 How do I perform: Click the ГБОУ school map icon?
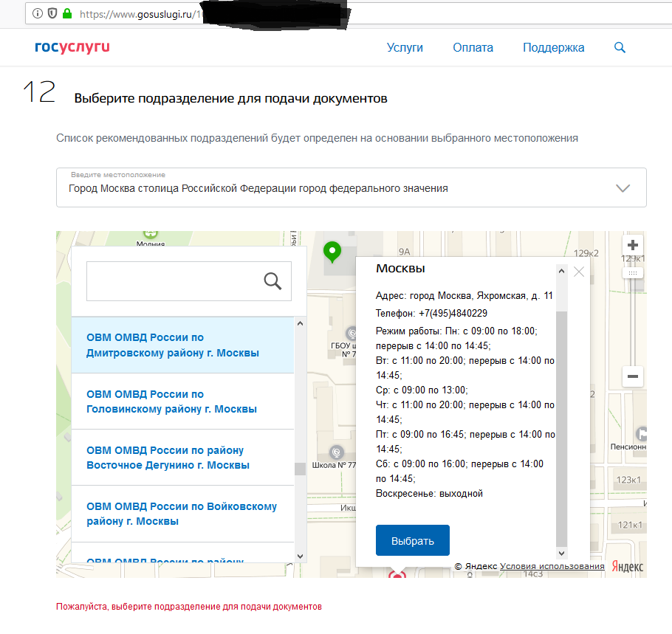point(352,333)
